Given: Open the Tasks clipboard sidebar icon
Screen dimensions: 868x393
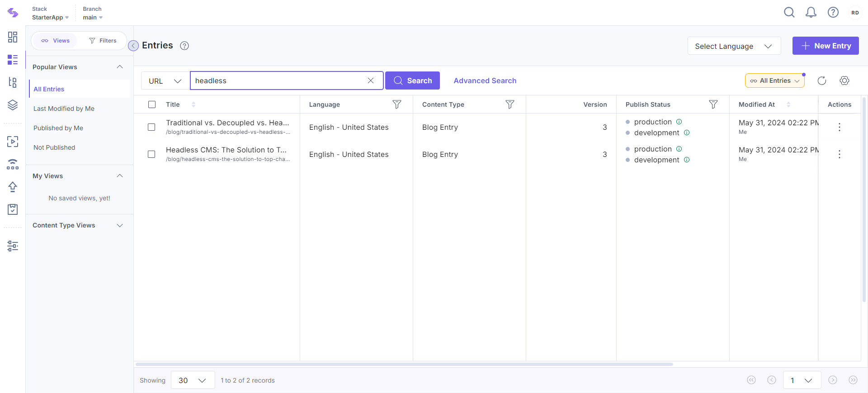Looking at the screenshot, I should tap(13, 209).
